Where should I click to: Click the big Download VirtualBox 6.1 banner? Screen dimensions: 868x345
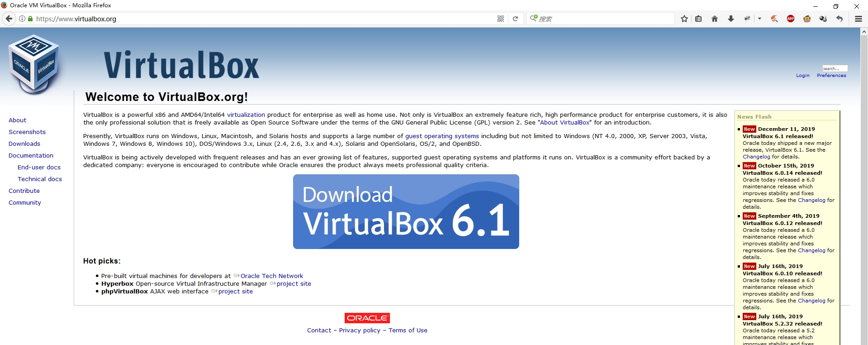point(406,211)
